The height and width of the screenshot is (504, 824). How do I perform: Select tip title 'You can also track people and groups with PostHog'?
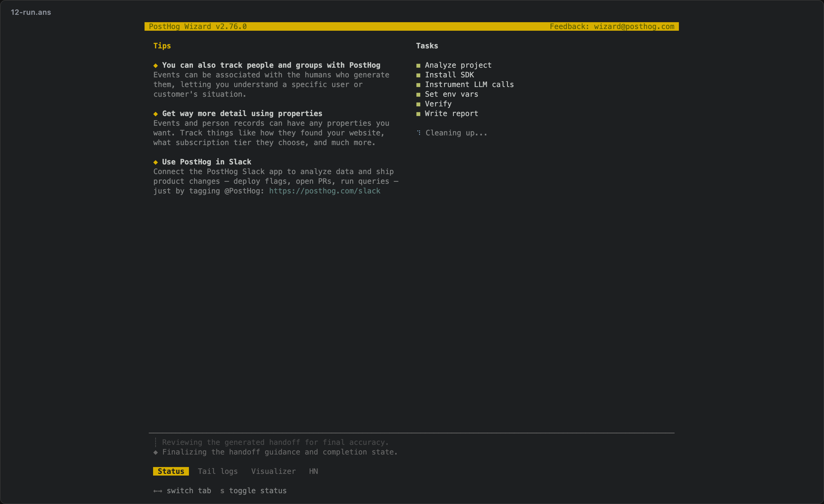[x=271, y=65]
